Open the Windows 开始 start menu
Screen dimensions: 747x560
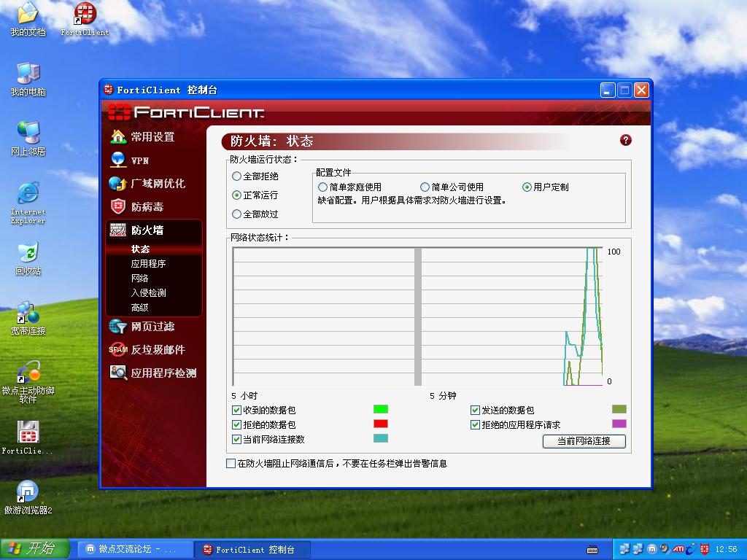point(35,549)
